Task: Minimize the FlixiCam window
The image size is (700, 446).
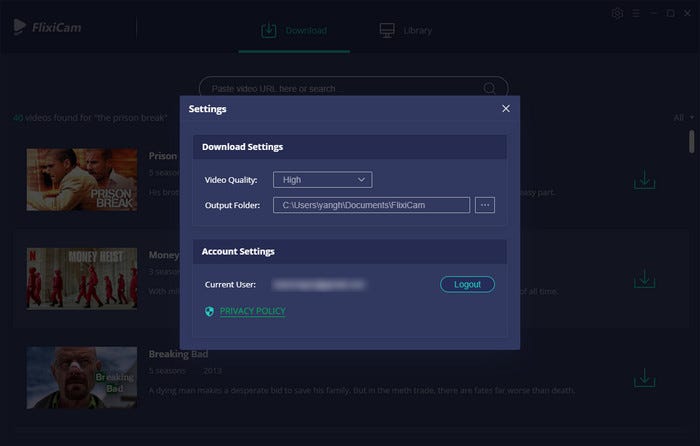Action: tap(654, 13)
